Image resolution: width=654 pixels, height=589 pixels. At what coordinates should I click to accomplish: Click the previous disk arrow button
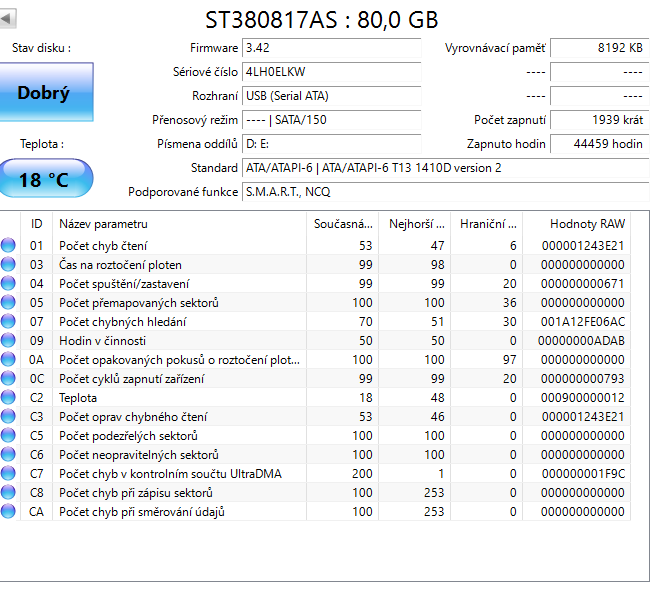coord(7,18)
